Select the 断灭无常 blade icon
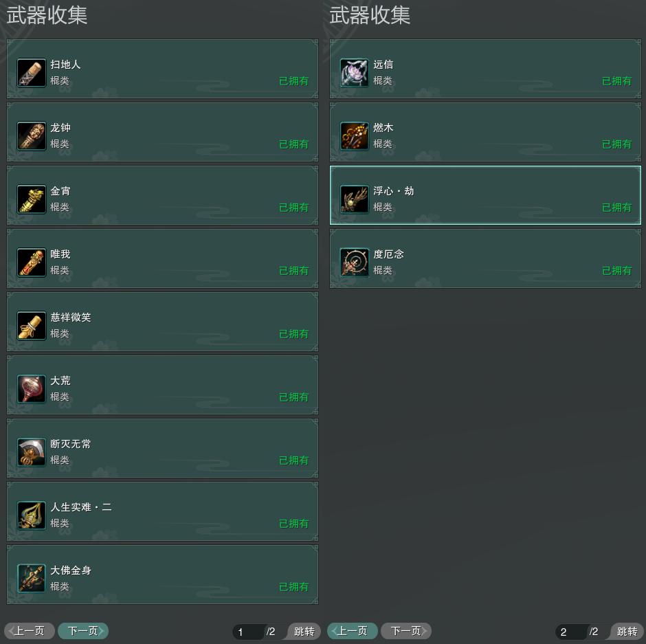 [32, 452]
